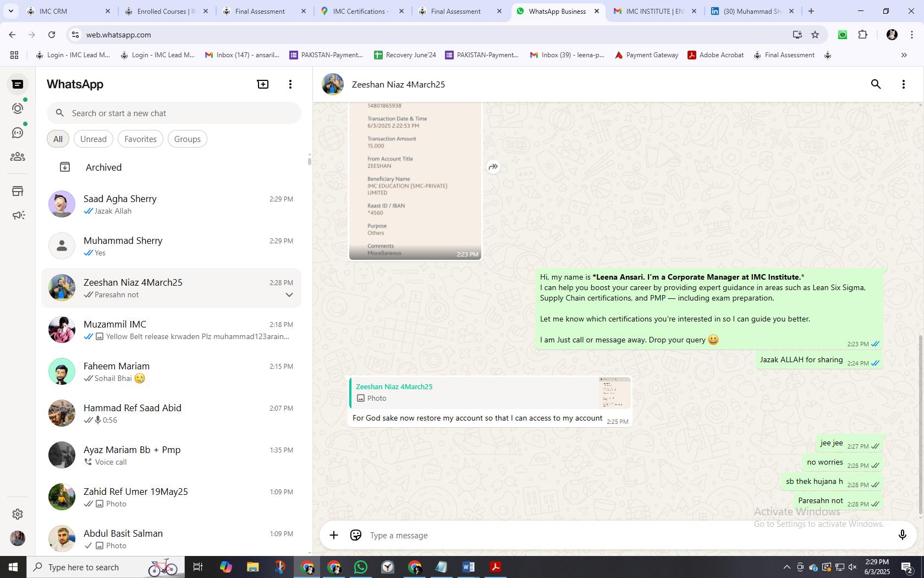Filter chats by Favorites
The height and width of the screenshot is (578, 924).
[x=140, y=139]
